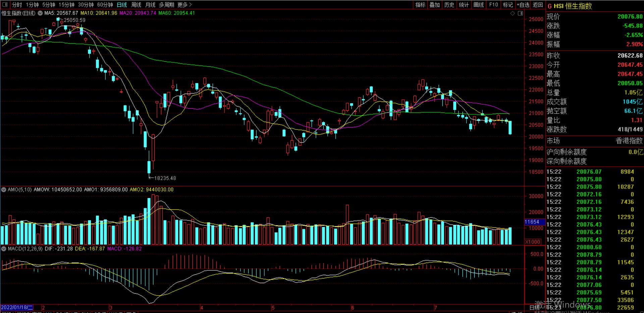
Task: Click the 叠加 overlay button
Action: [x=435, y=5]
